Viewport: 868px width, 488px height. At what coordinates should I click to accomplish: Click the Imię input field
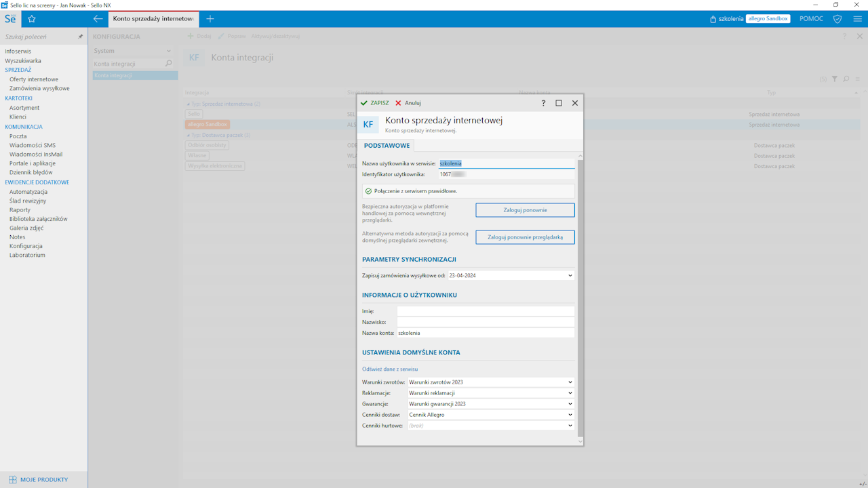[x=486, y=311]
